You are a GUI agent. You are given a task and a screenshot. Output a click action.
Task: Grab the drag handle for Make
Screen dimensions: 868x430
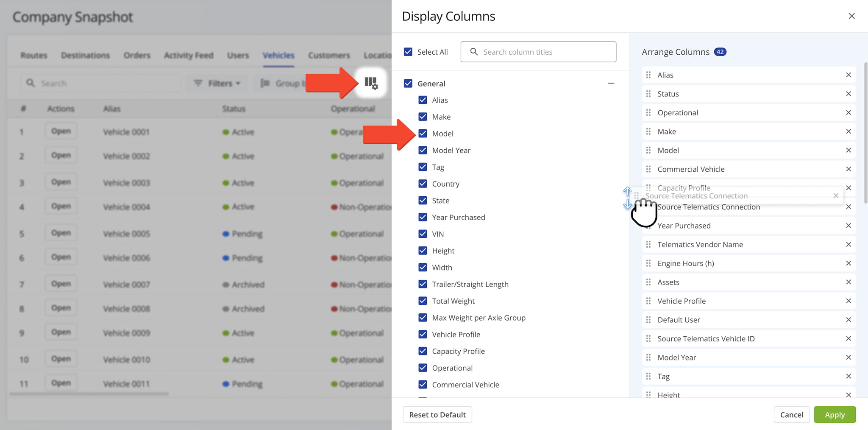[x=648, y=131]
